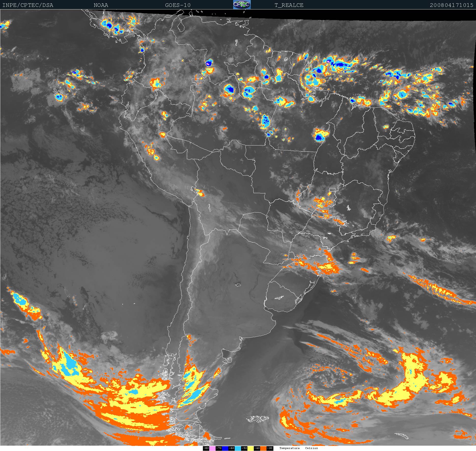The width and height of the screenshot is (476, 451).
Task: Click the orange legend color swatch
Action: [x=263, y=448]
